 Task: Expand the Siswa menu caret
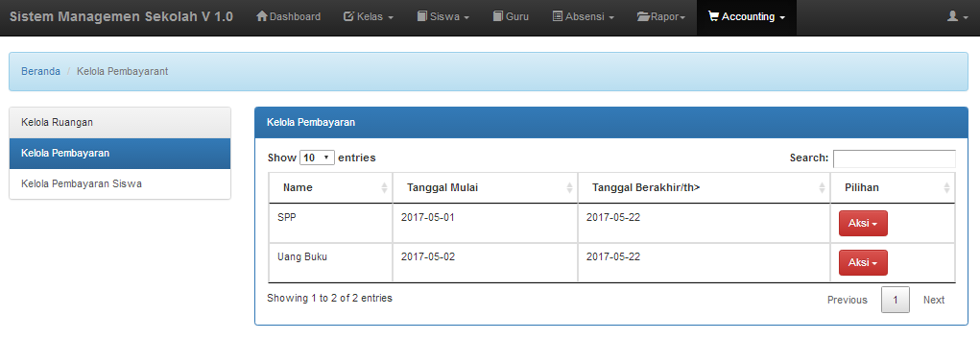pyautogui.click(x=466, y=18)
